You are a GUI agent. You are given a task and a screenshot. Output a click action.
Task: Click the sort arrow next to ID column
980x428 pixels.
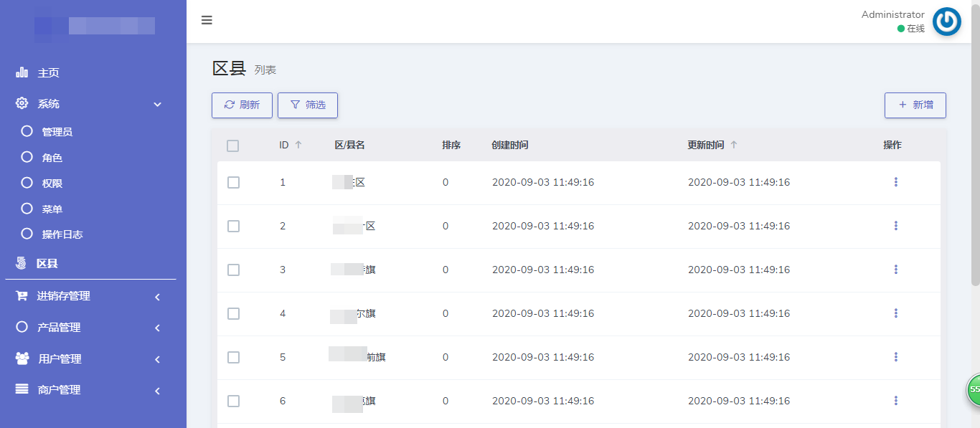point(298,145)
